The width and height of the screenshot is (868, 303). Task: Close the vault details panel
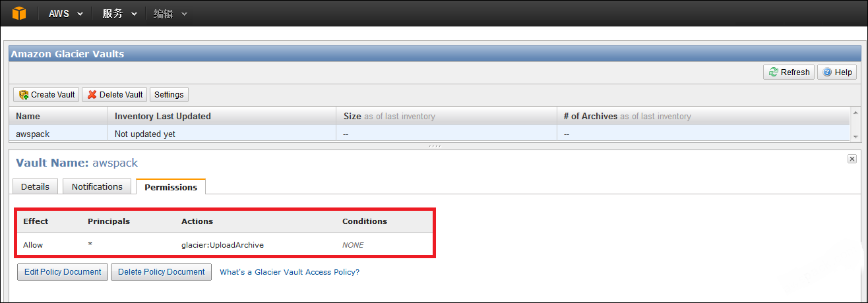(852, 159)
